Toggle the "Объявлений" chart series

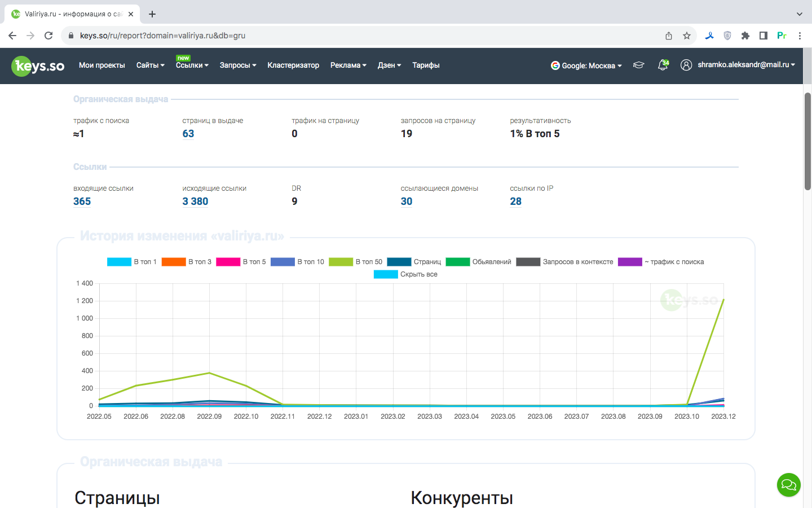[479, 262]
